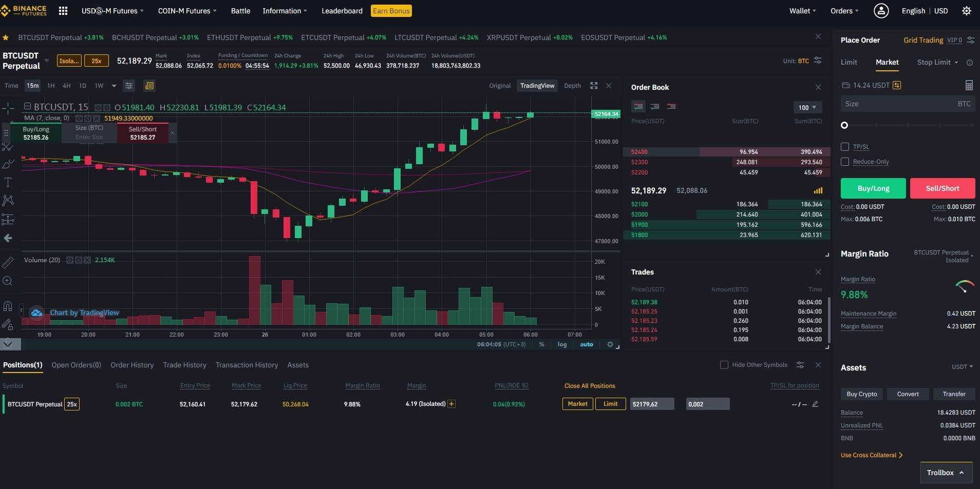Open the Orders dropdown

[844, 11]
